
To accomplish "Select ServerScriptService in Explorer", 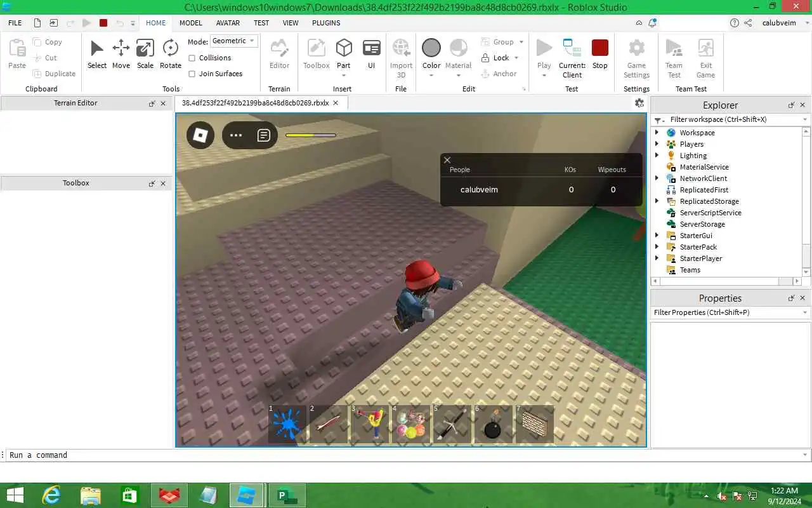I will tap(710, 213).
